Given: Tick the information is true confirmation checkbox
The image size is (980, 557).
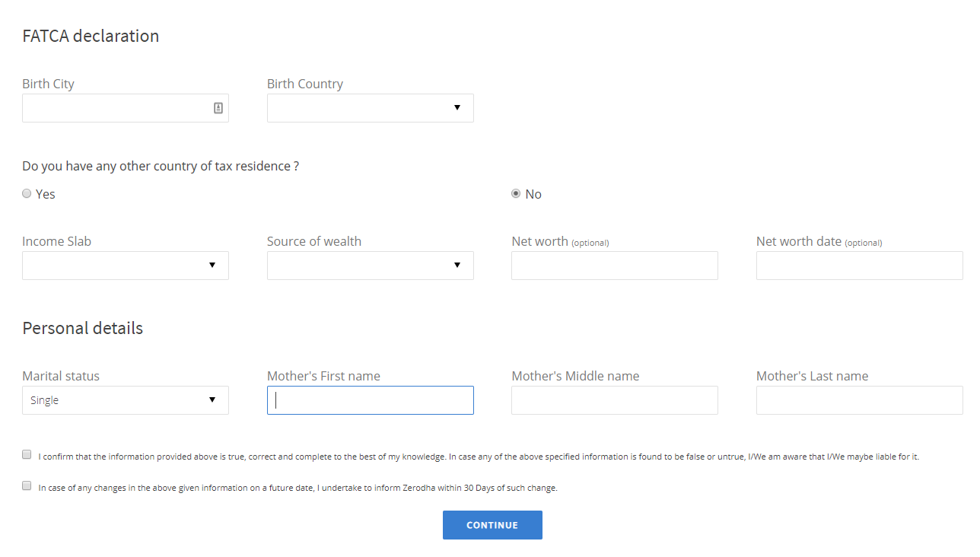Looking at the screenshot, I should point(27,455).
